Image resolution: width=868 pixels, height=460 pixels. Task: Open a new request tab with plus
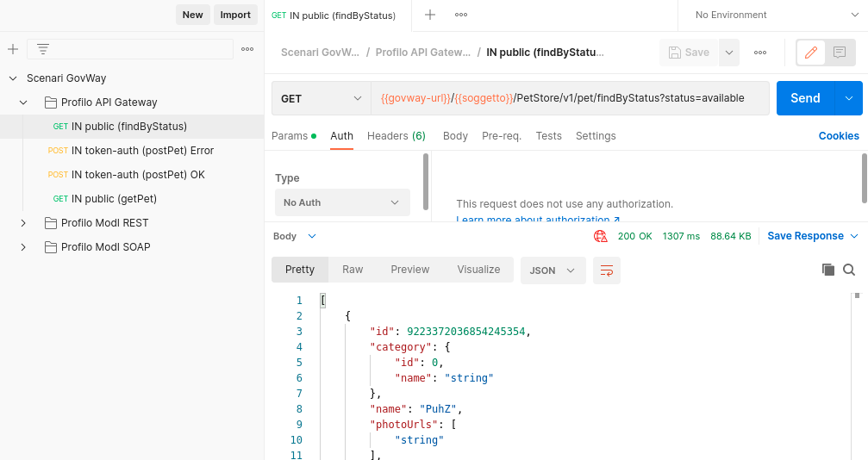coord(430,15)
